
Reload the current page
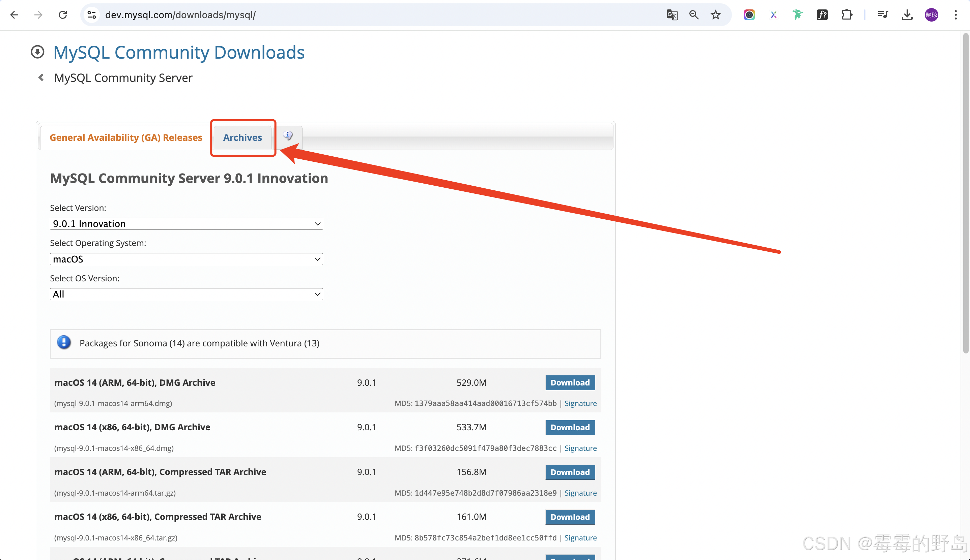(63, 15)
